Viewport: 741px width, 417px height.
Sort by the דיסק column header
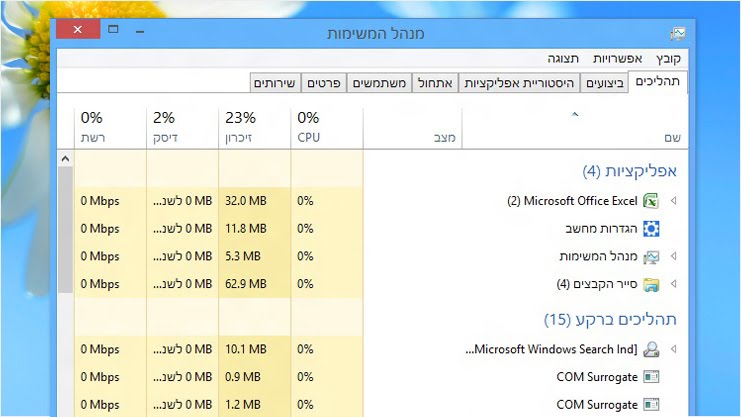coord(182,128)
